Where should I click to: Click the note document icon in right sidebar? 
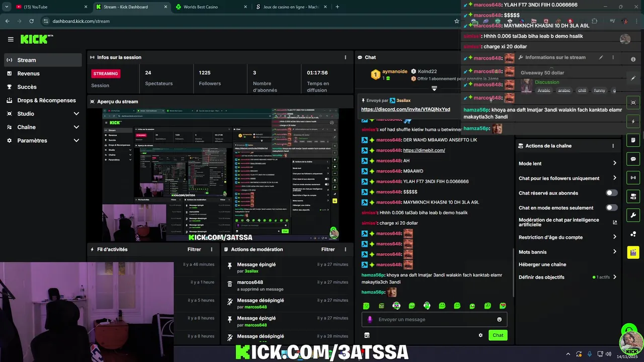tap(633, 140)
